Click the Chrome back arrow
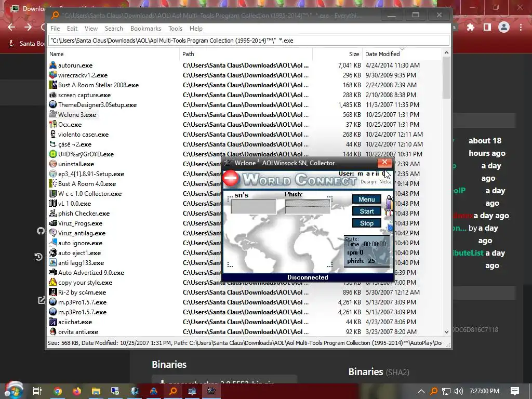Image resolution: width=532 pixels, height=399 pixels. [11, 27]
